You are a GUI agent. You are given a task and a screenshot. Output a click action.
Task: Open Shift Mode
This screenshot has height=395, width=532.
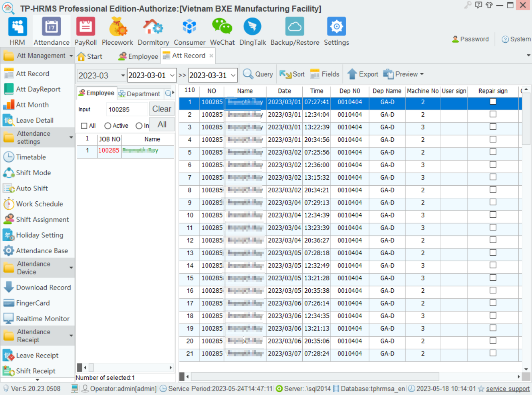(x=33, y=173)
